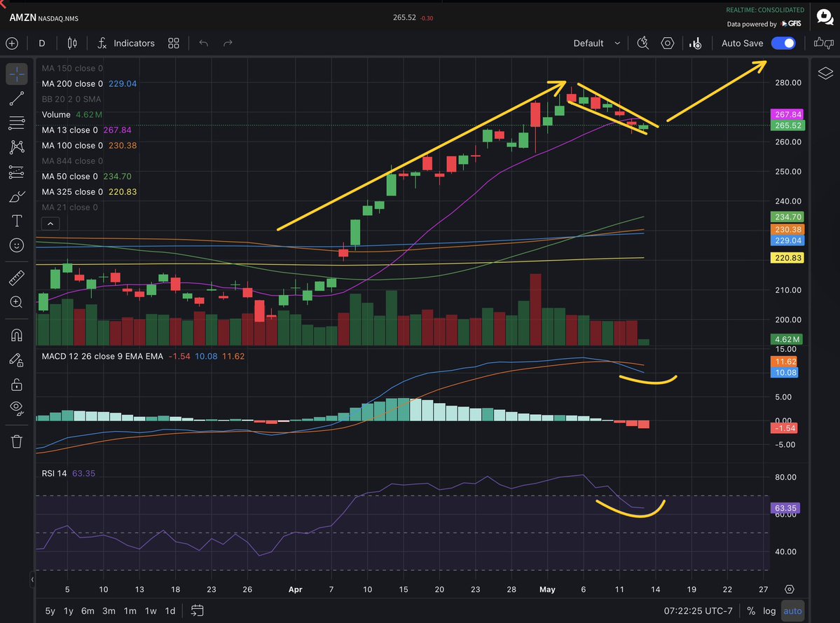Select the Volume indicator legend
The height and width of the screenshot is (623, 840).
click(x=71, y=115)
